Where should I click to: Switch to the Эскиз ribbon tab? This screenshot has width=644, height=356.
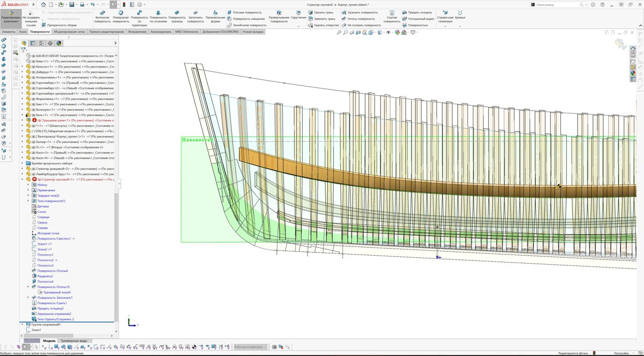click(x=22, y=32)
